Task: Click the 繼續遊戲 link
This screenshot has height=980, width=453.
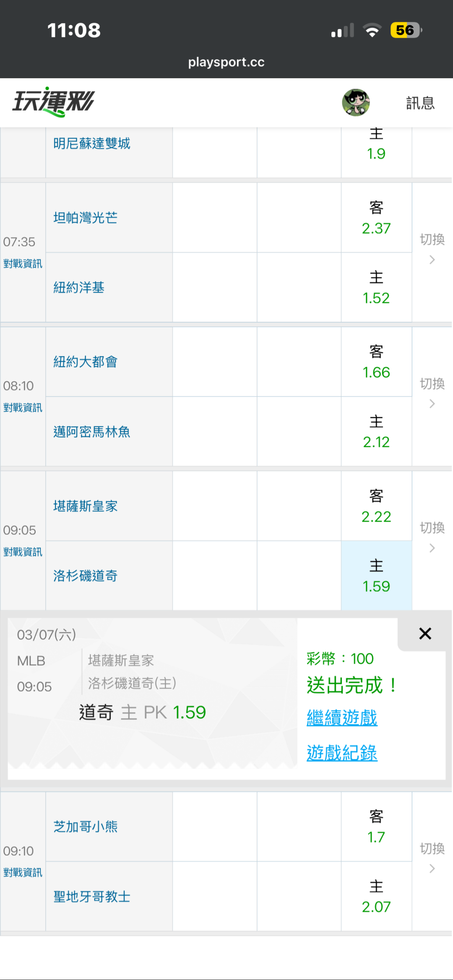Action: point(342,717)
